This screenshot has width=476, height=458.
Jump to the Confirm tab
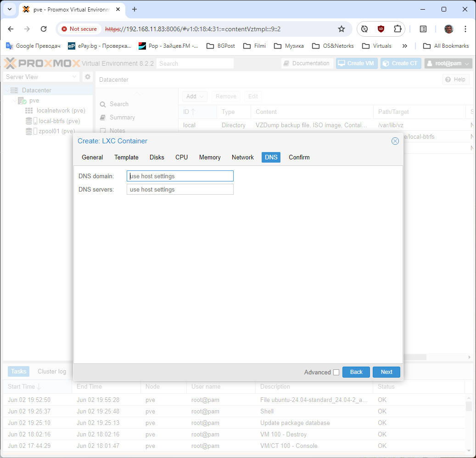(x=299, y=157)
